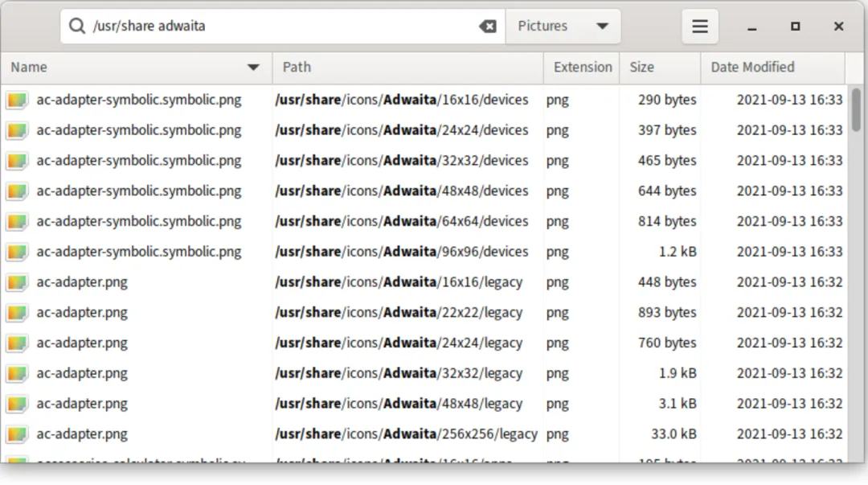This screenshot has width=868, height=485.
Task: Click the 644 bytes size cell
Action: click(667, 191)
